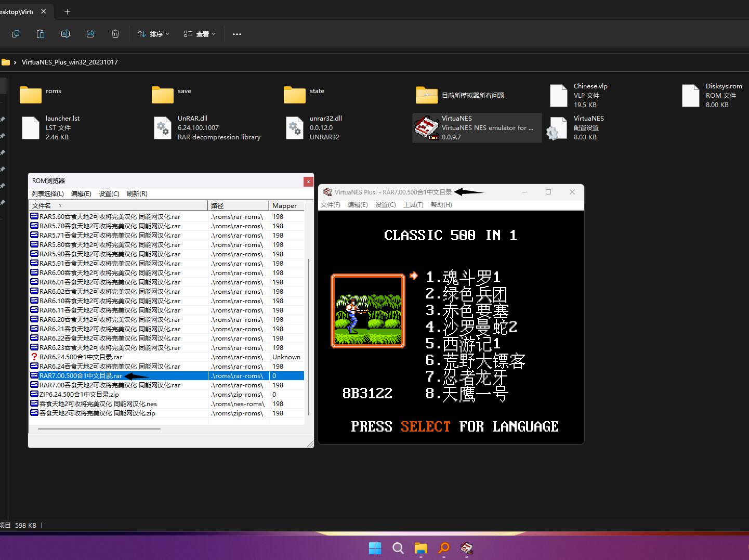Screen dimensions: 749x560
Task: Click VirtuaNES_Plus_win32_20231017 breadcrumb path
Action: tap(70, 62)
